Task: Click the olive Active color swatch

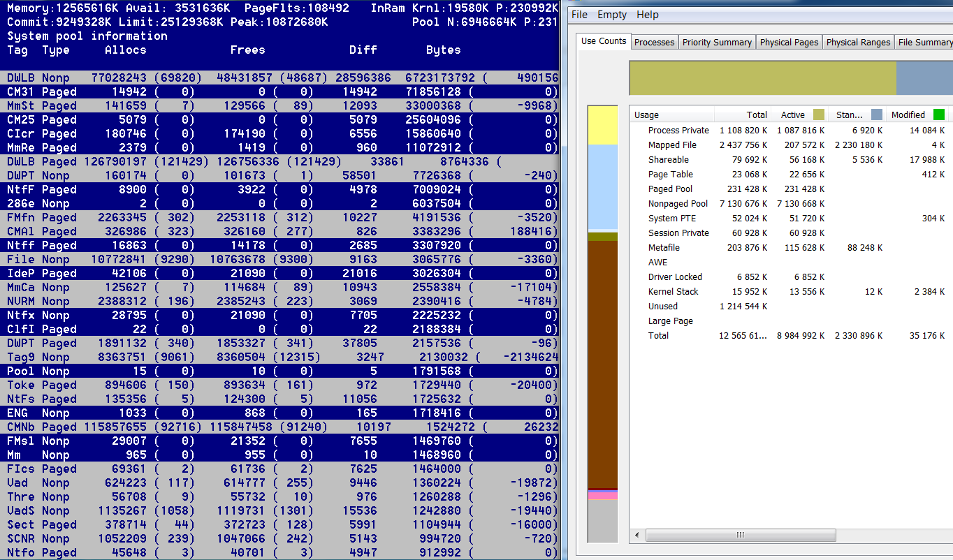Action: [x=819, y=115]
